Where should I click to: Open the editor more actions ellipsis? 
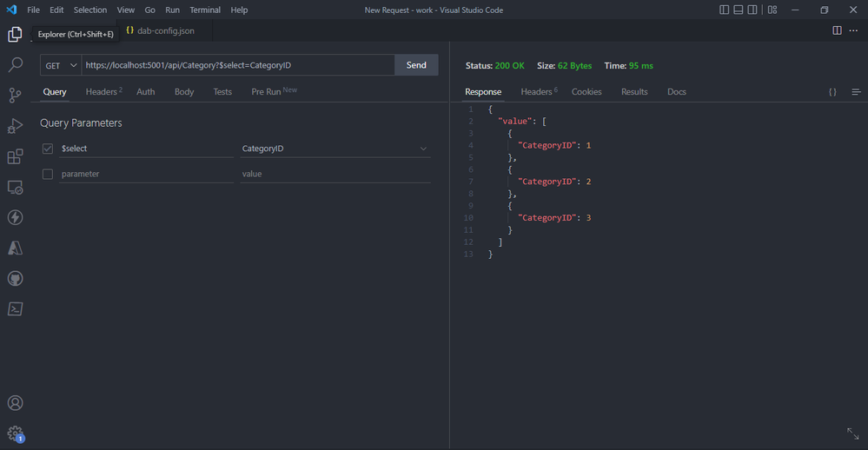point(853,30)
